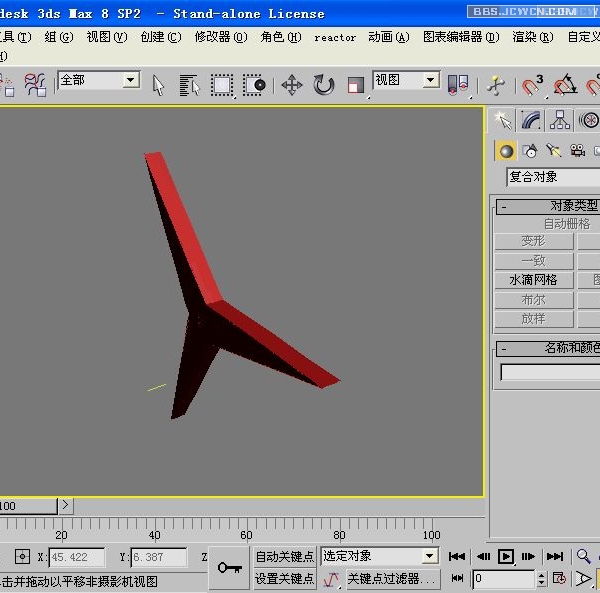Click the Bind to Space Warp icon
600x593 pixels.
[35, 85]
